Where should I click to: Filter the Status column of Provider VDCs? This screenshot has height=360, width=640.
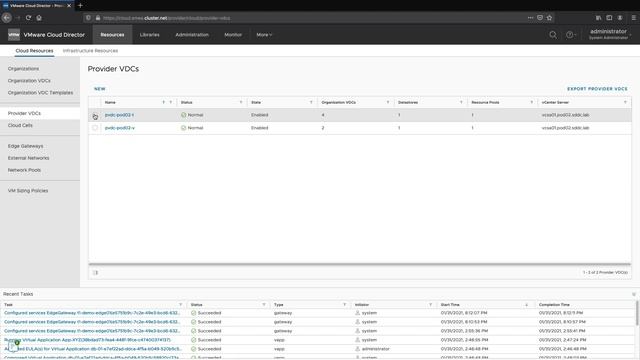point(241,102)
